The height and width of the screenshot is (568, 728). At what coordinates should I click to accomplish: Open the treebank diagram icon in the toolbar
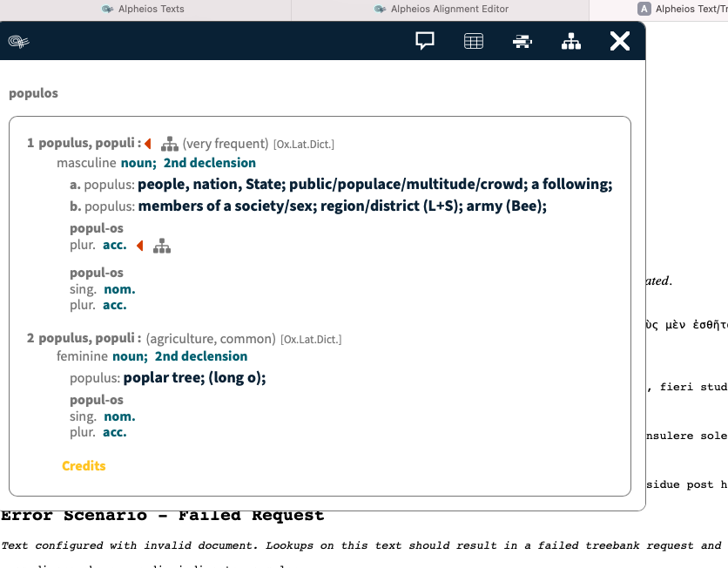pos(570,40)
